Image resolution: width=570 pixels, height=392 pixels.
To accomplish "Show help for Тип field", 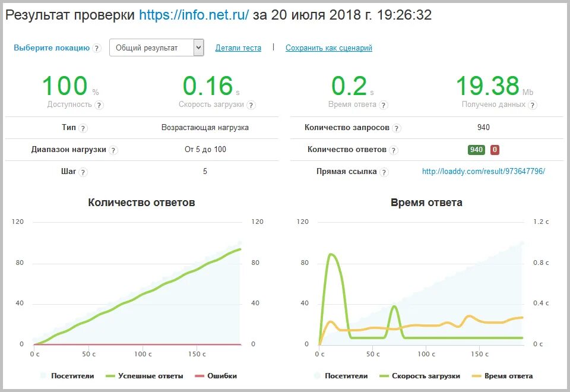I will point(84,127).
